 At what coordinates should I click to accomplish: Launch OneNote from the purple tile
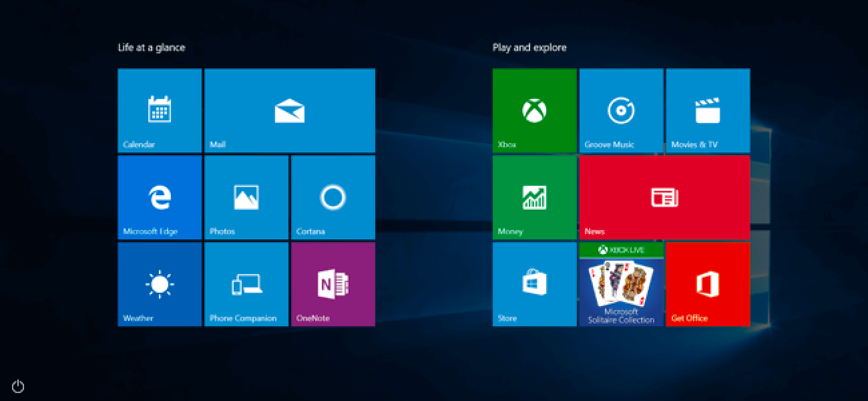coord(333,284)
